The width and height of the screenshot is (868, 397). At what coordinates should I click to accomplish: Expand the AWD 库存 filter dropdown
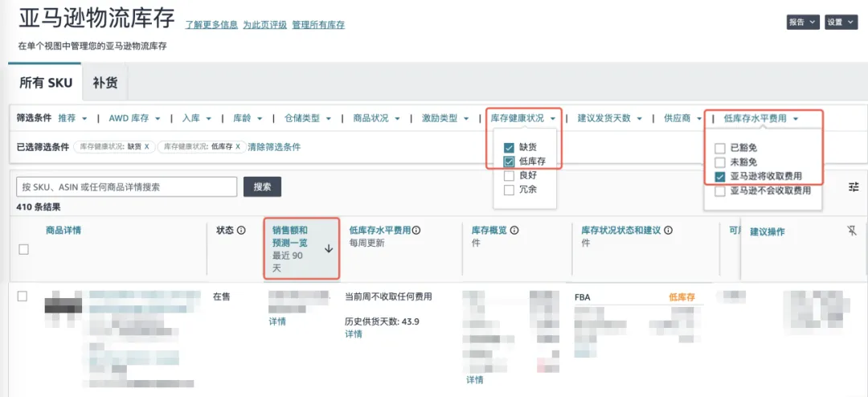pyautogui.click(x=133, y=118)
